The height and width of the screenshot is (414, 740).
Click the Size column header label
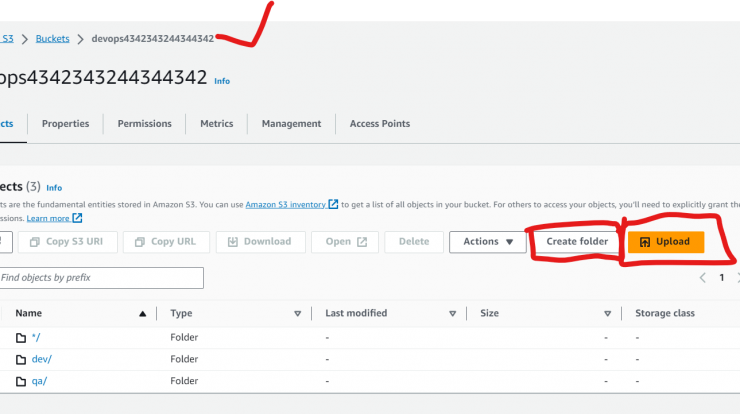tap(489, 313)
